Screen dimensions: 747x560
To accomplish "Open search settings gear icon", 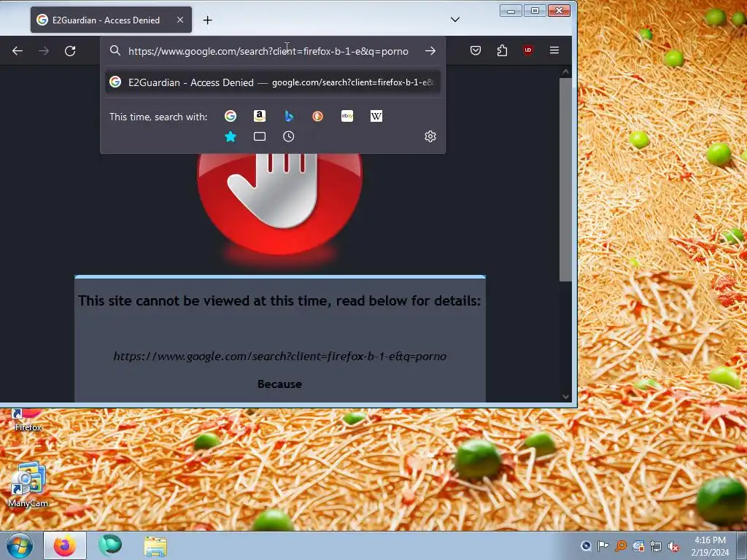I will 430,136.
